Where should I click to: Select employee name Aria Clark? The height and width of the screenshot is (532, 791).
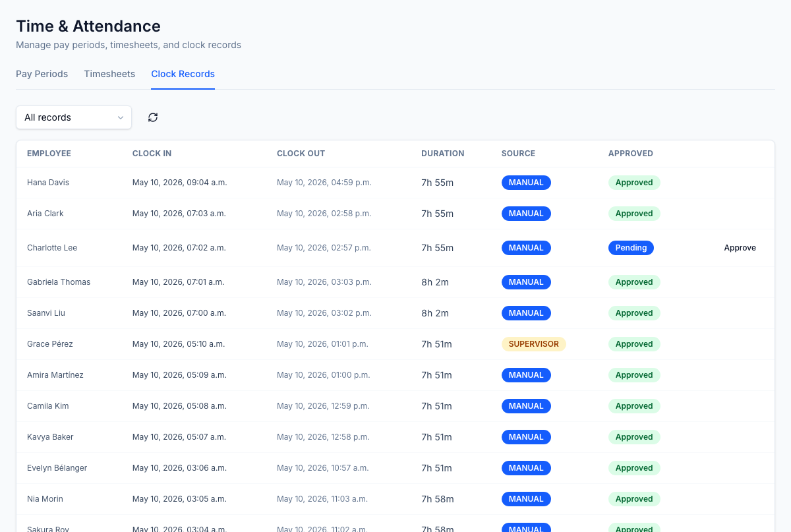click(45, 214)
